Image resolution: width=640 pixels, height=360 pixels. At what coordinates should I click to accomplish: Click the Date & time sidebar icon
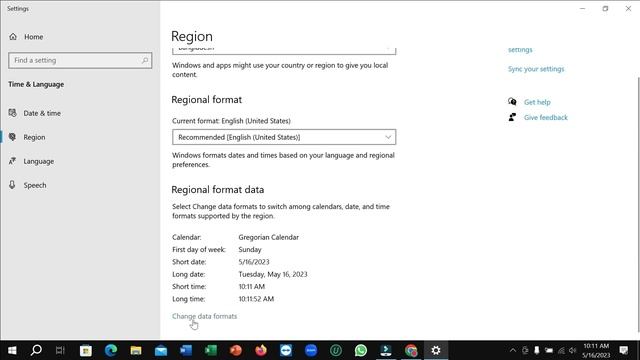tap(13, 113)
